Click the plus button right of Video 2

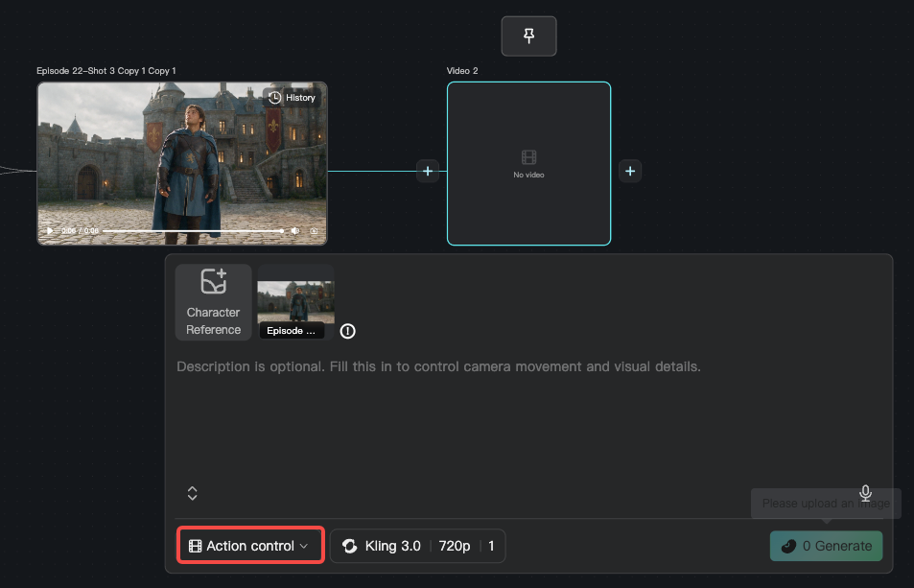630,171
